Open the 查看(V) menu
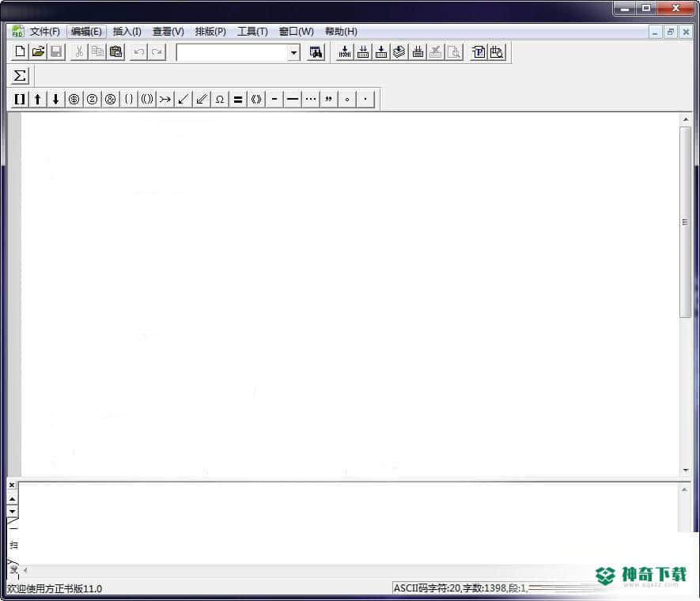 coord(168,32)
